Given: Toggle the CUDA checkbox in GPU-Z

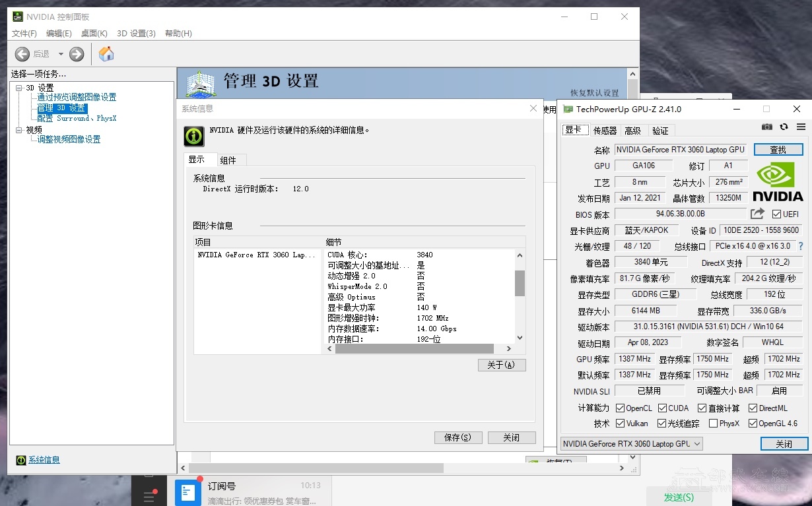Looking at the screenshot, I should [662, 408].
